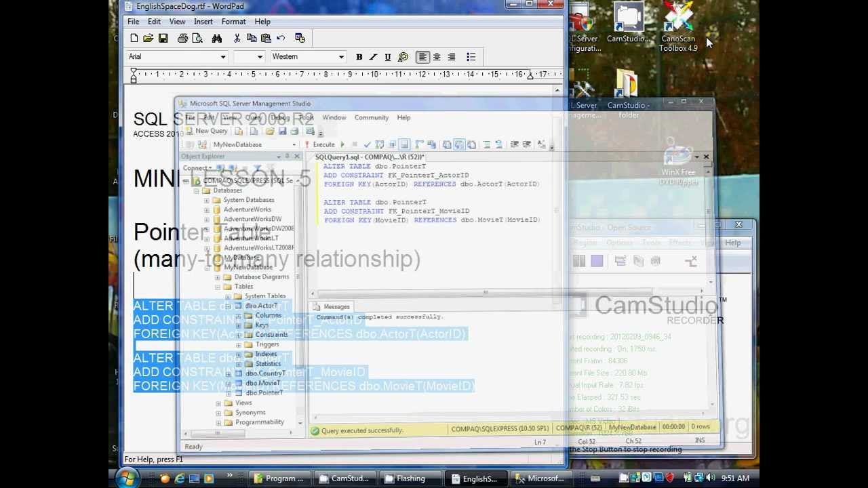Open Help menu in CamStudio window
This screenshot has height=488, width=868.
732,243
